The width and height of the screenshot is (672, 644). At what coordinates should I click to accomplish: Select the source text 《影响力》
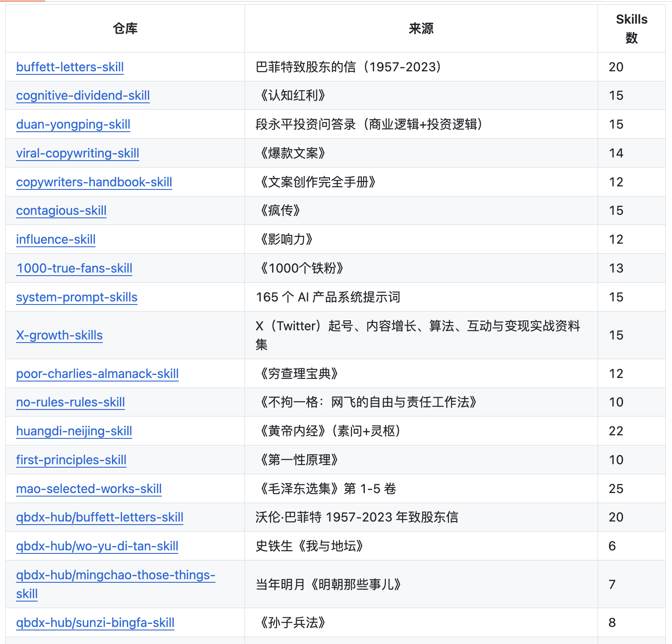(287, 239)
